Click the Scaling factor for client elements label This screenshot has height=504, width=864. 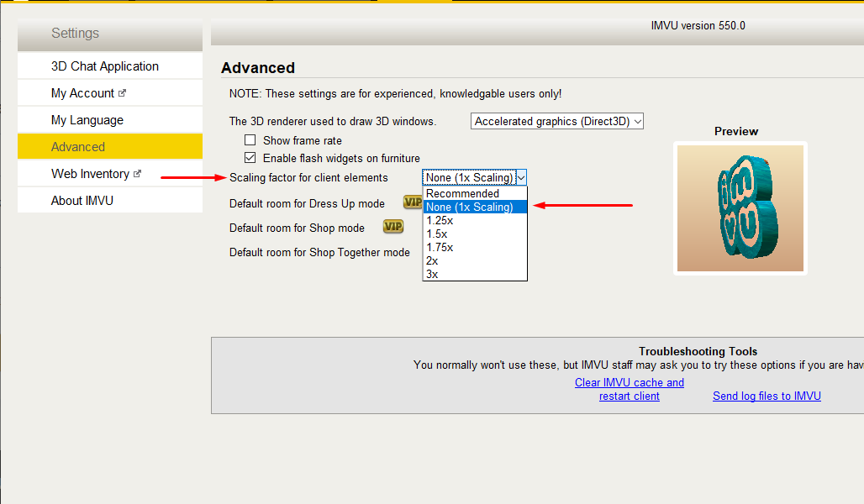click(x=308, y=177)
